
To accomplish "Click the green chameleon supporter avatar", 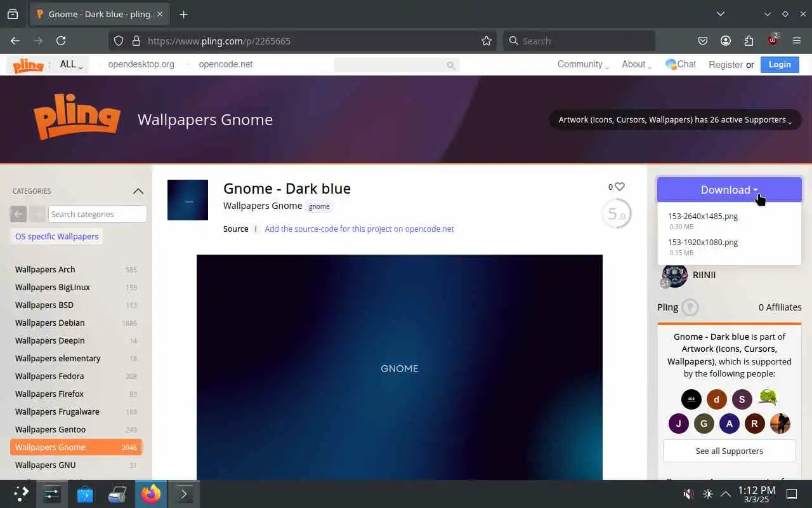I will pos(768,399).
